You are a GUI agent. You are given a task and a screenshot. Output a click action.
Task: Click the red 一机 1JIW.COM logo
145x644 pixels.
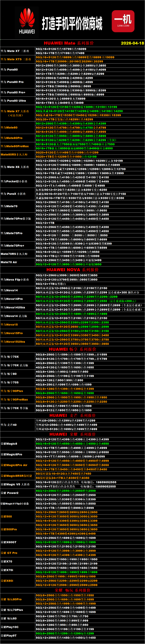(123, 21)
